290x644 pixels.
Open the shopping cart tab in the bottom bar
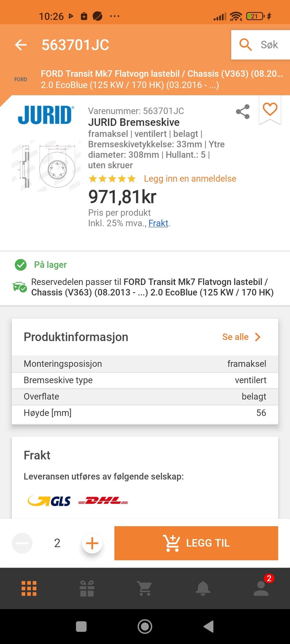tap(145, 588)
